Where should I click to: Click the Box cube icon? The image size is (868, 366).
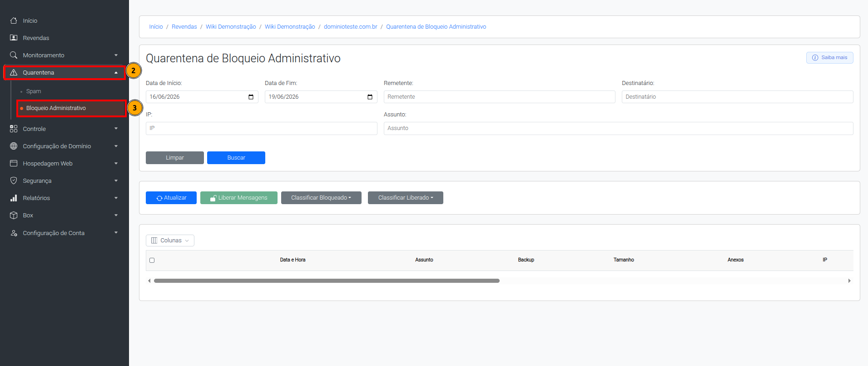coord(14,215)
